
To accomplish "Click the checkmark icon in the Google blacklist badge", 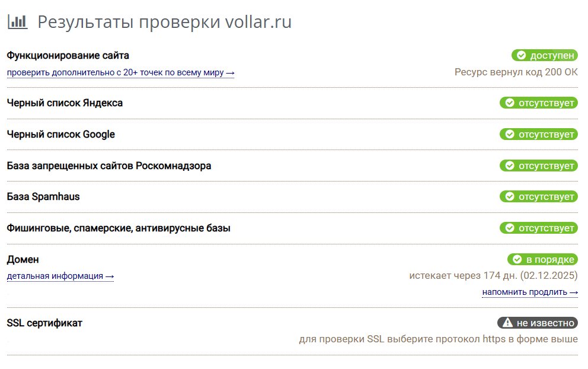I will 510,135.
